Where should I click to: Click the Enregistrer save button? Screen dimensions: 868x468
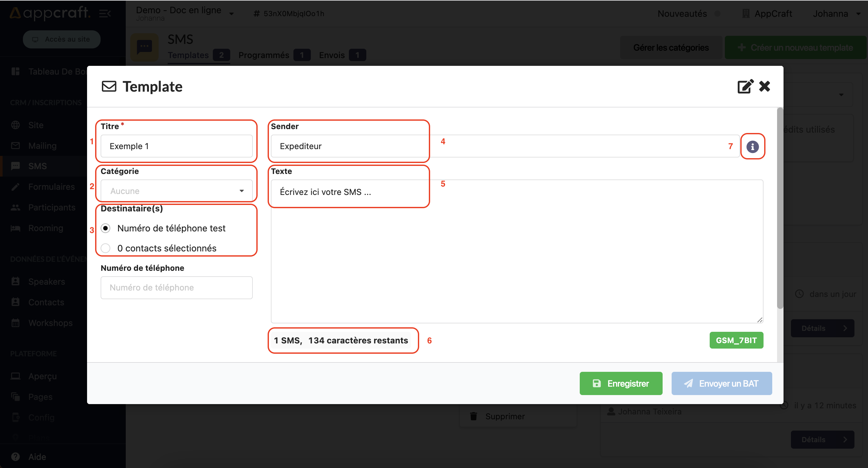[x=621, y=383]
